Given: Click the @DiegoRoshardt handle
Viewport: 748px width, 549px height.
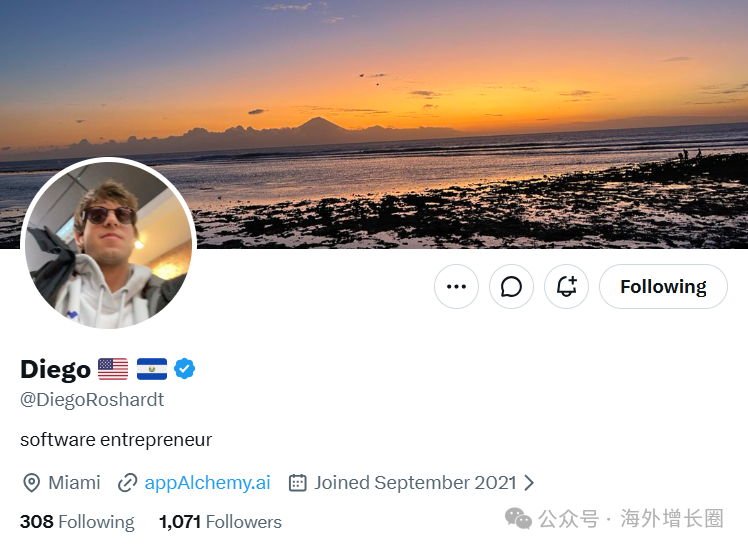Looking at the screenshot, I should (x=92, y=400).
